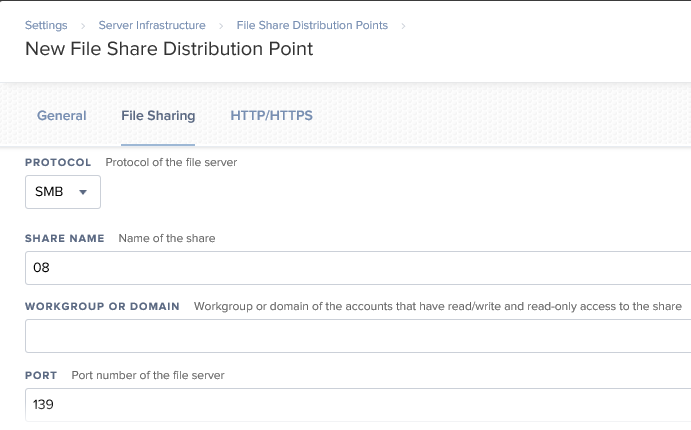This screenshot has width=691, height=430.
Task: Select the File Sharing tab
Action: [x=158, y=115]
